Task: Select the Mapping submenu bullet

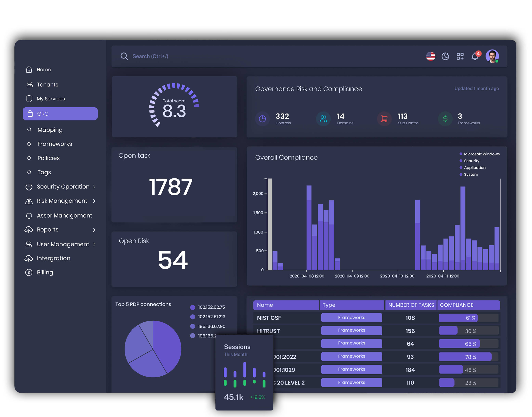Action: pyautogui.click(x=29, y=129)
